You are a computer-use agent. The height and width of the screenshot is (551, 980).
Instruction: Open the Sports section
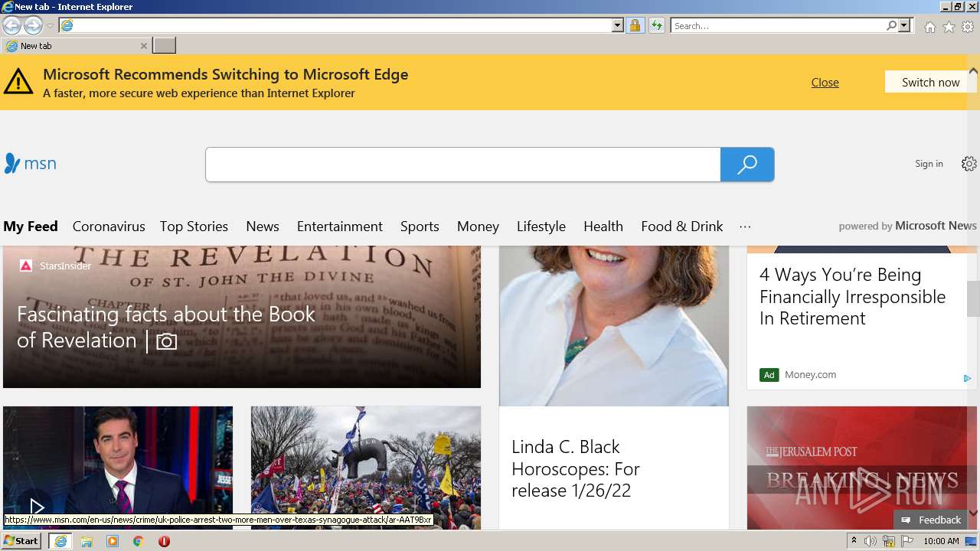coord(420,227)
